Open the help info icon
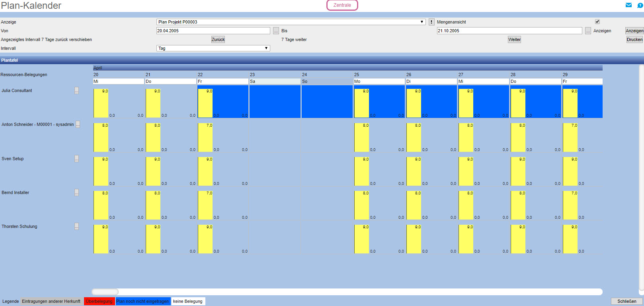This screenshot has width=644, height=306. pyautogui.click(x=640, y=6)
